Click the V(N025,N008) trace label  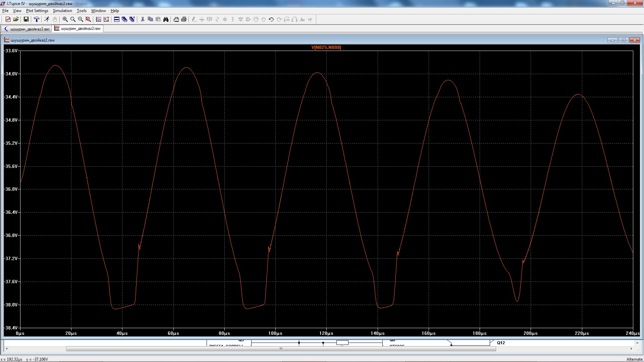[326, 48]
